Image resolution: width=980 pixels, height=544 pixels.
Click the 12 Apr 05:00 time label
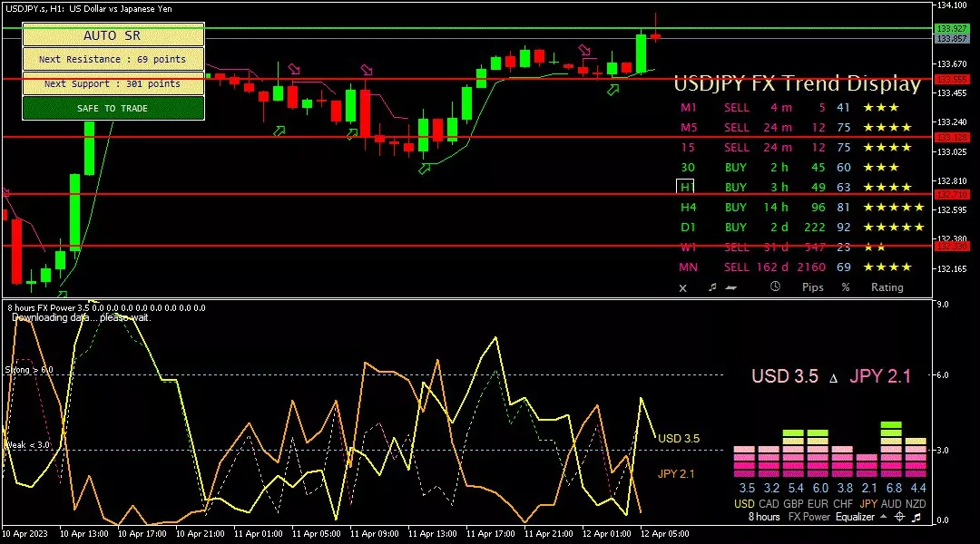click(x=664, y=534)
